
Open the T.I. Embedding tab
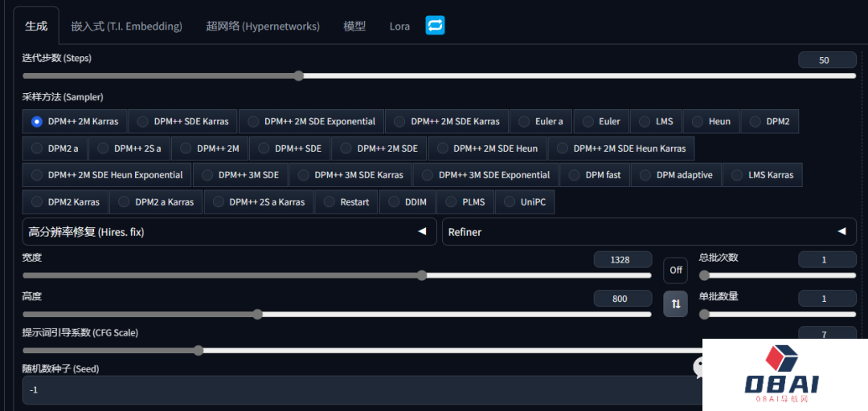point(126,26)
